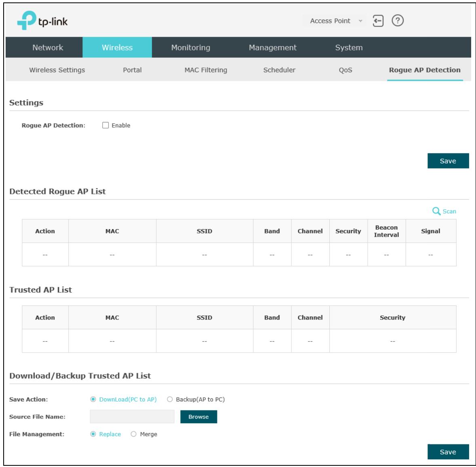Screen dimensions: 476x467
Task: Choose the Merge file management option
Action: click(x=133, y=434)
